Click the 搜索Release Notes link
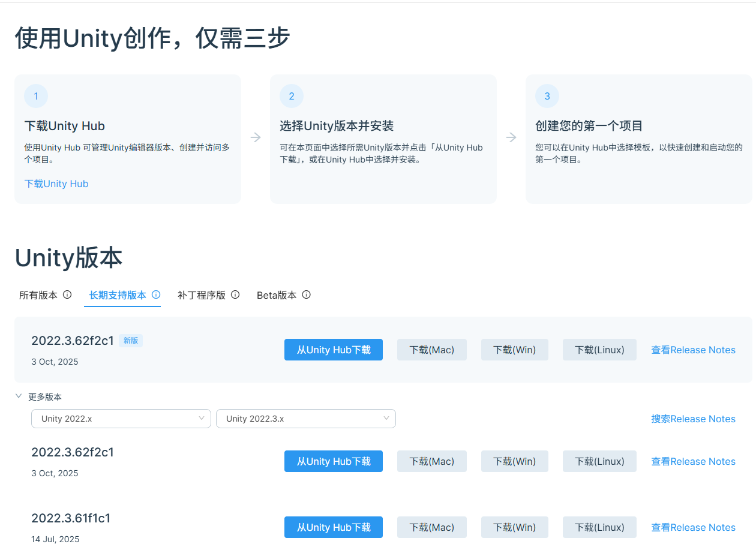This screenshot has width=756, height=550. (693, 418)
